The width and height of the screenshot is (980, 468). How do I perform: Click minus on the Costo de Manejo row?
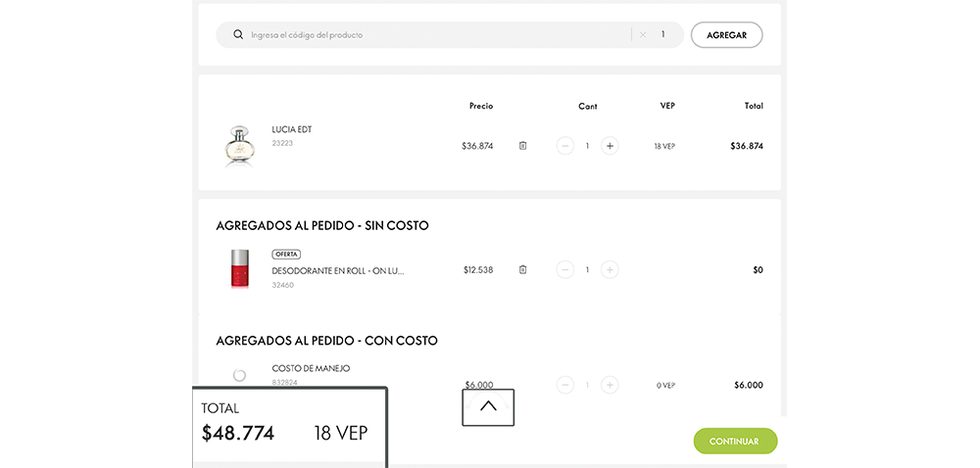[x=565, y=385]
